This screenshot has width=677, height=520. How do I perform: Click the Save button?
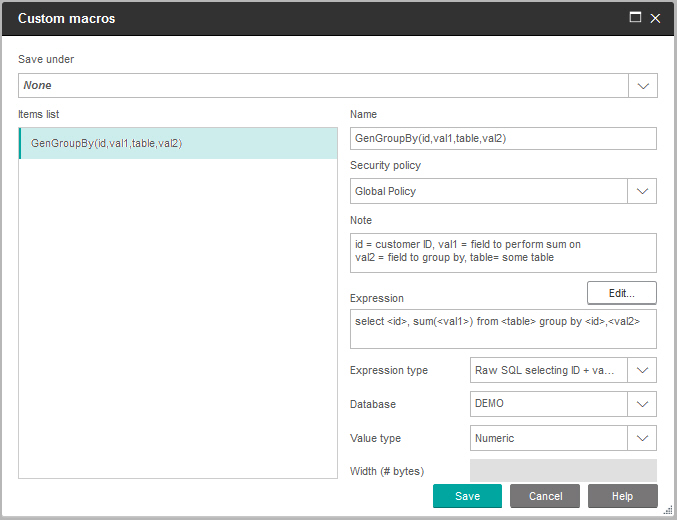(467, 496)
